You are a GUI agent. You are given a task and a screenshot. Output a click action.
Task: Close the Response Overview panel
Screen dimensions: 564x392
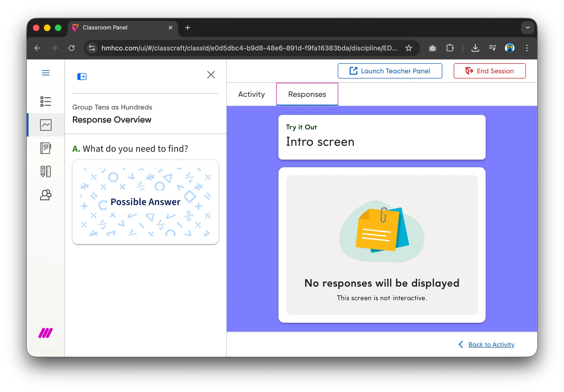tap(211, 75)
